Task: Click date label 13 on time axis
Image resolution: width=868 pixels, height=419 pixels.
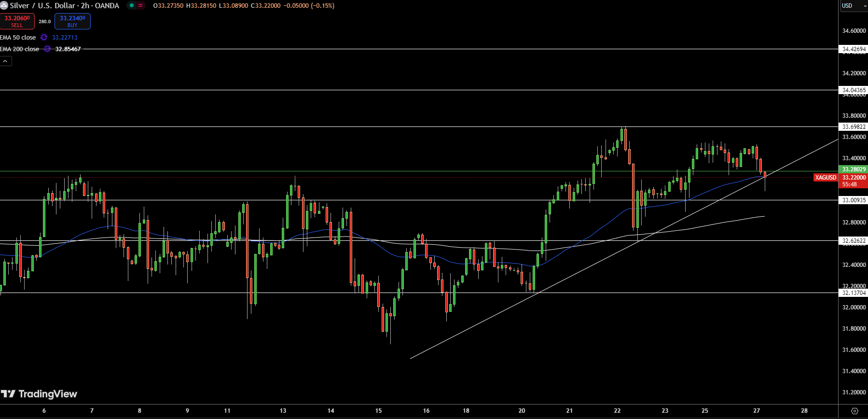Action: point(283,411)
